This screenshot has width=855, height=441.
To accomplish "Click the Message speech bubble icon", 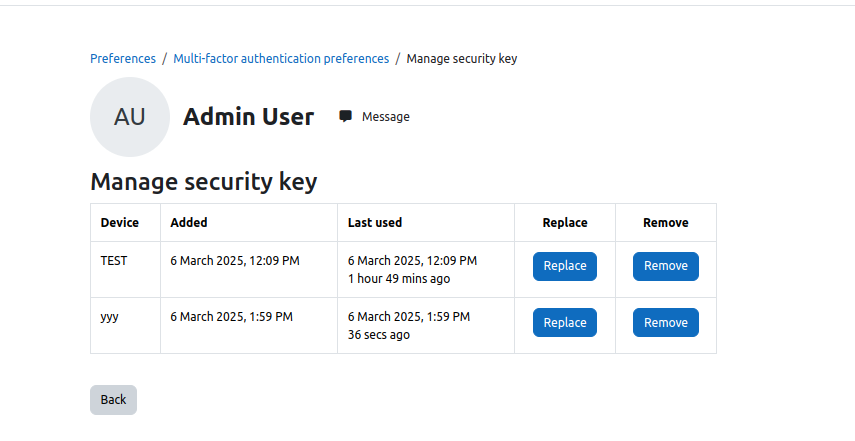I will click(345, 116).
